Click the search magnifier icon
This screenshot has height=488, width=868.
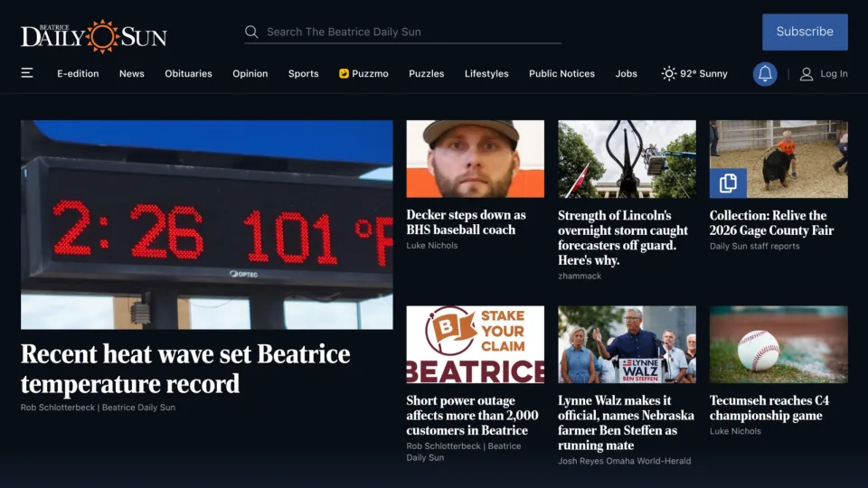(x=251, y=32)
